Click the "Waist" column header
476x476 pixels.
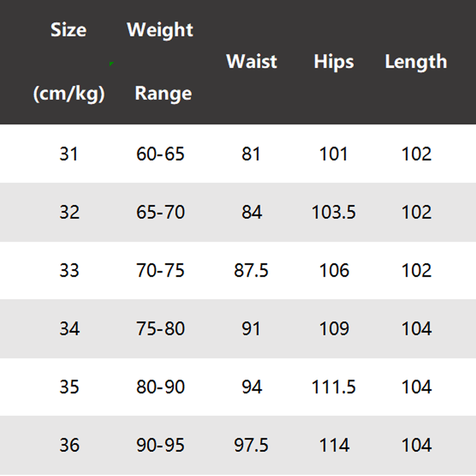point(252,62)
